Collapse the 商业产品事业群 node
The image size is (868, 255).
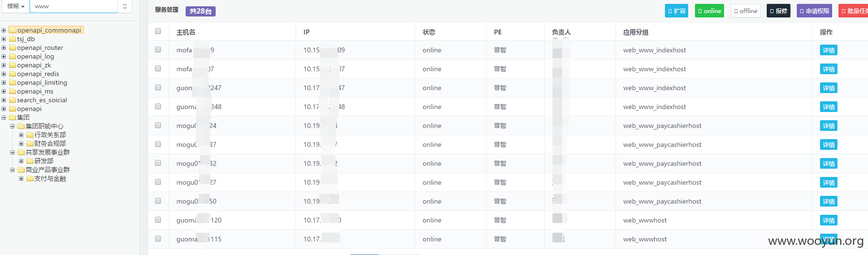pyautogui.click(x=13, y=170)
